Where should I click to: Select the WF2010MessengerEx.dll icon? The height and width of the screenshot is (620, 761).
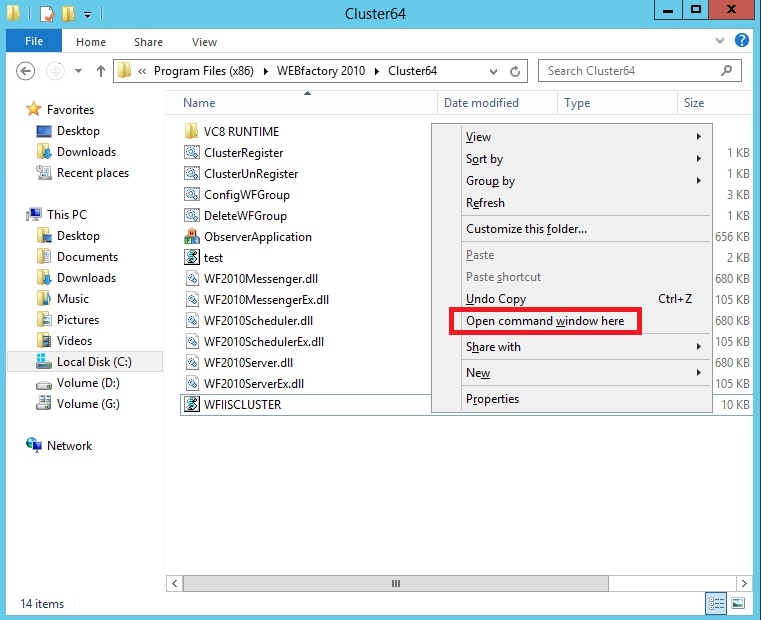tap(192, 300)
